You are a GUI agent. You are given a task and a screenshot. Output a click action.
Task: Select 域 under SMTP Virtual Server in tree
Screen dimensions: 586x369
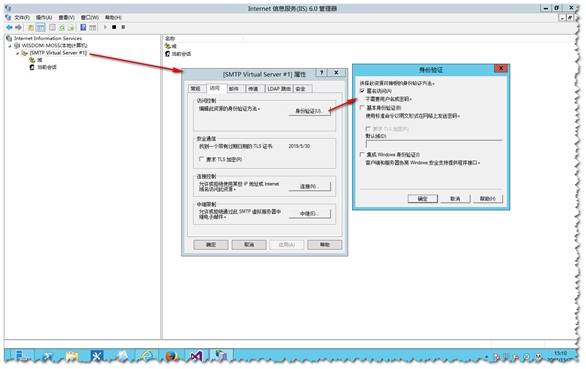[x=40, y=60]
